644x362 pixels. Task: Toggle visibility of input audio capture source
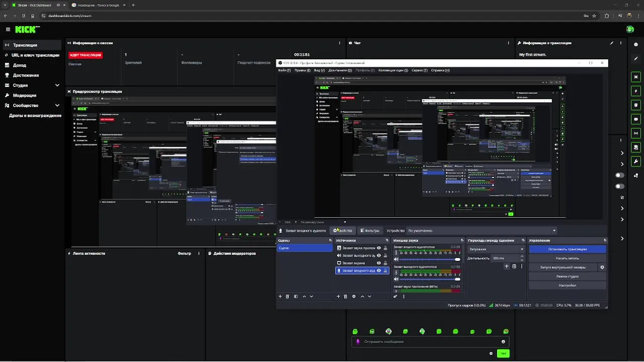tap(379, 270)
